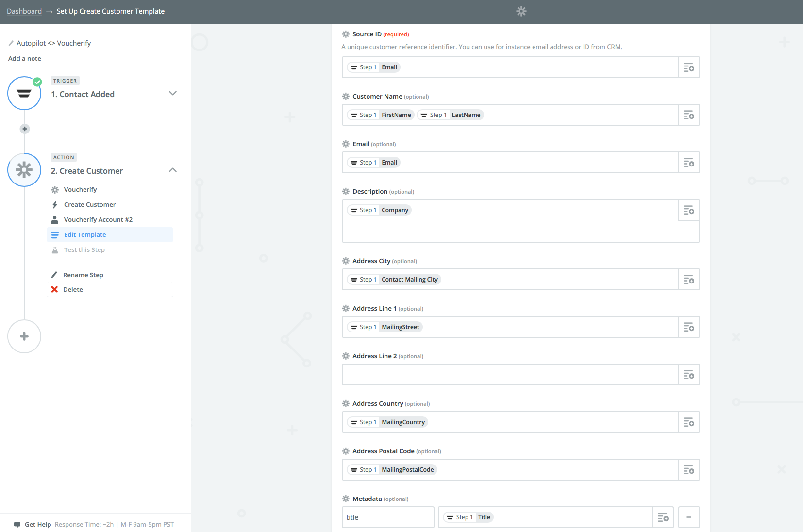Click Get Help chat icon

tap(17, 525)
